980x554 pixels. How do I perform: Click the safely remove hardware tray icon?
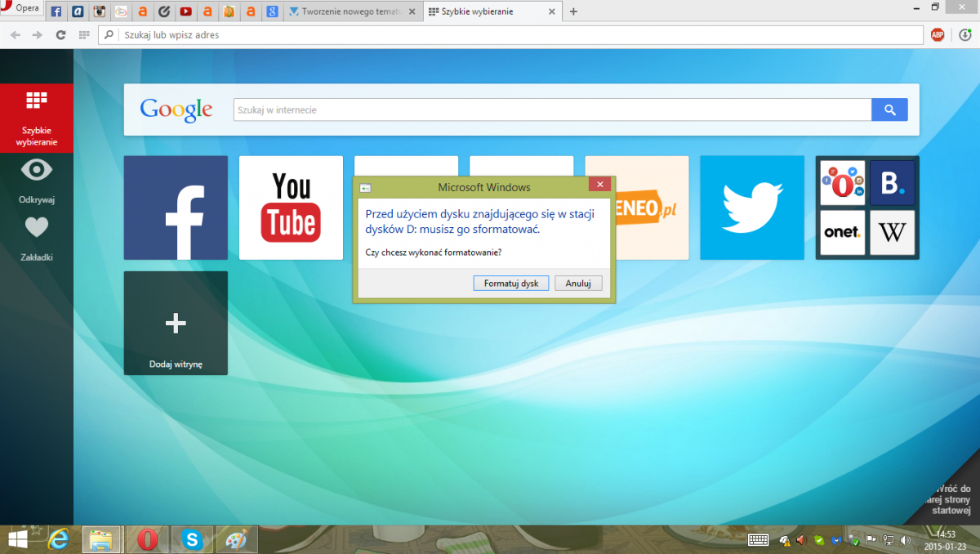click(x=853, y=540)
